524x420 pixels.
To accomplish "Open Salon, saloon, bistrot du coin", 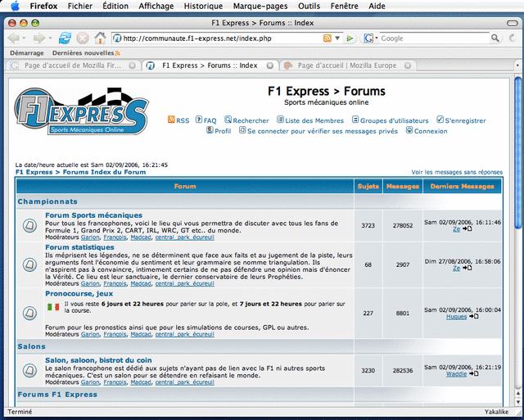I will 98,360.
